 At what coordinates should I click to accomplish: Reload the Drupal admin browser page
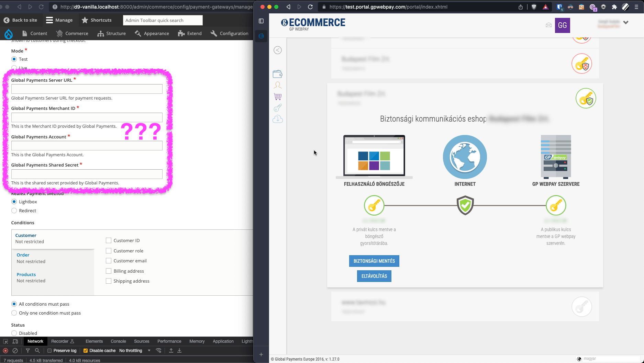(x=41, y=7)
